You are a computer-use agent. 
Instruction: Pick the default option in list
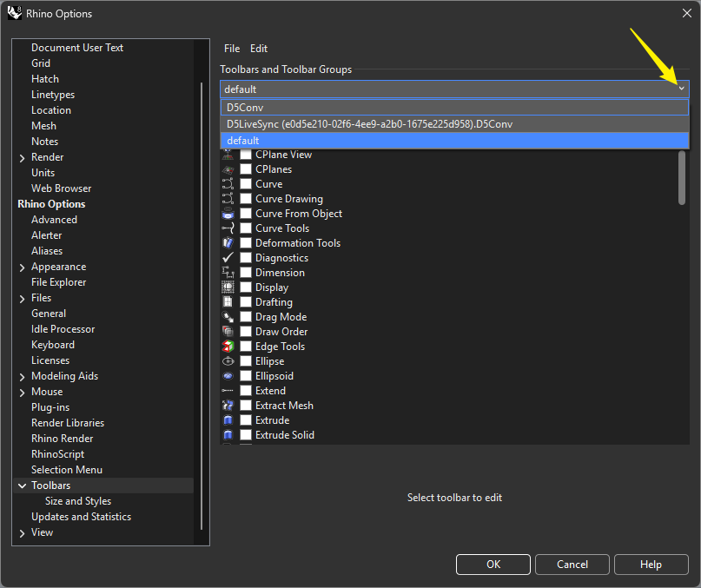[x=454, y=141]
